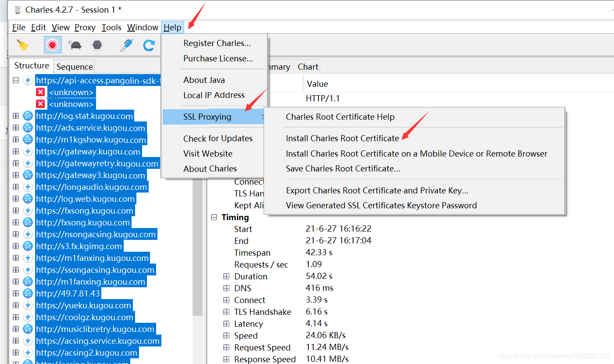Select https://coolgz.kugou.com tree row
The width and height of the screenshot is (614, 364).
85,317
